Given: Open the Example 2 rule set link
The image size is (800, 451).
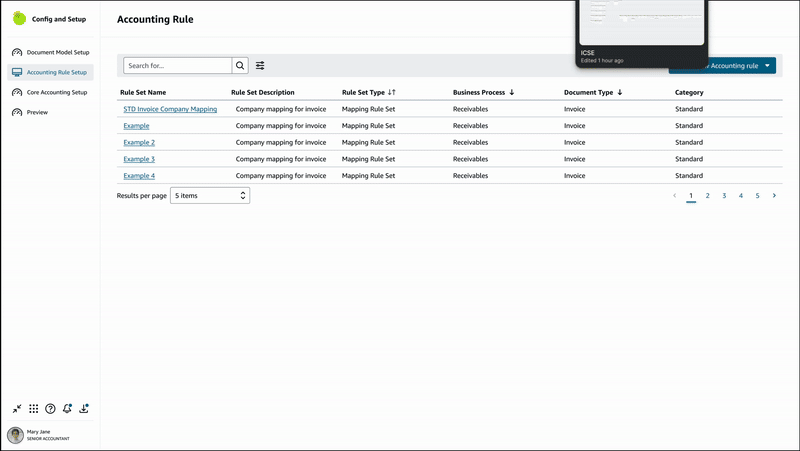Looking at the screenshot, I should pyautogui.click(x=139, y=142).
